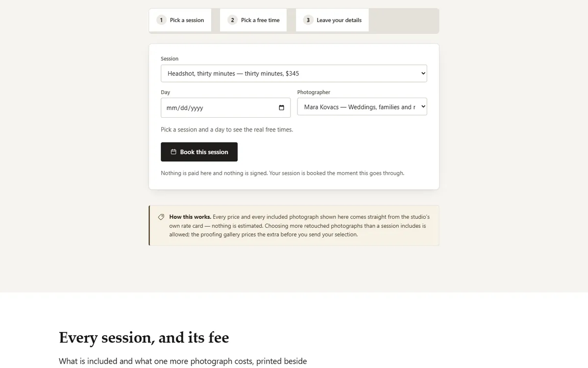The width and height of the screenshot is (588, 368).
Task: Click the Book this session button
Action: pos(199,152)
